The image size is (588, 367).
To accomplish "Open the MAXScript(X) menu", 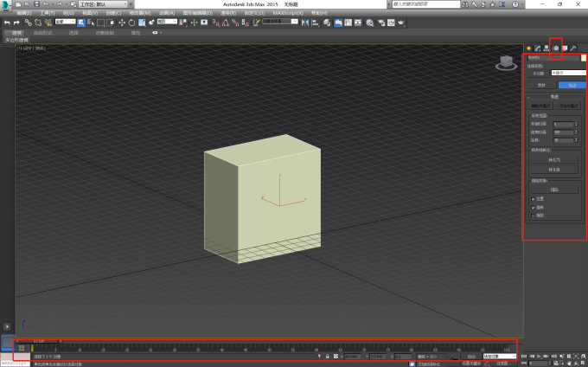I will click(x=288, y=13).
